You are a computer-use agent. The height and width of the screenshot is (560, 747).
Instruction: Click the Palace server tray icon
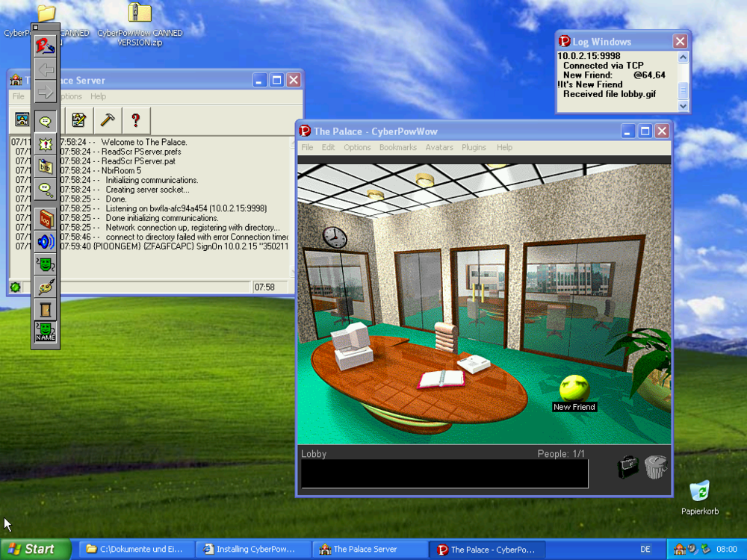tap(680, 549)
